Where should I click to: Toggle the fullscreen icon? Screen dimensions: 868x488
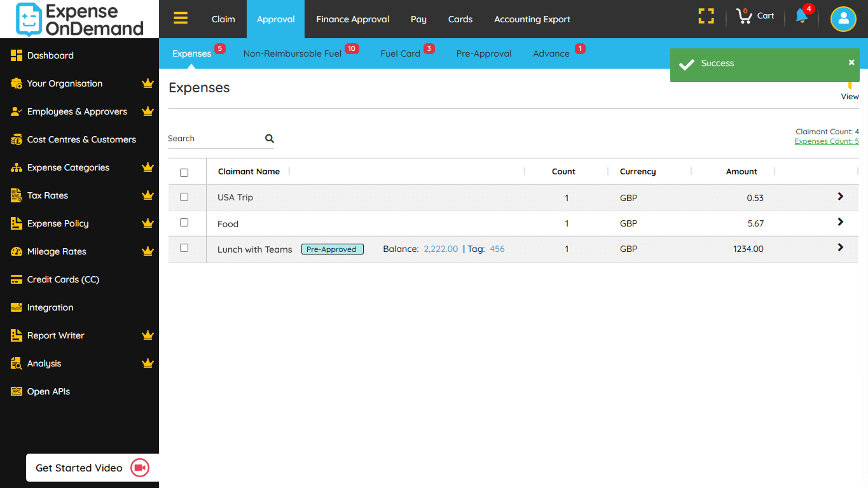coord(706,16)
